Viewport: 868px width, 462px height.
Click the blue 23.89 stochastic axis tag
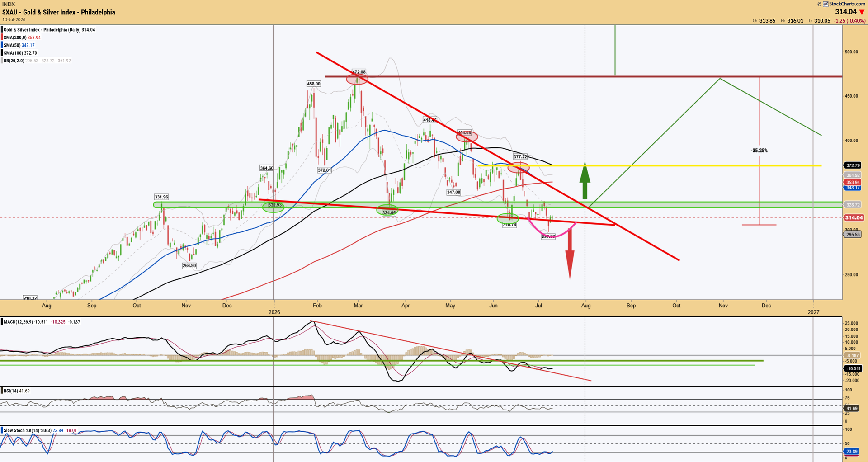coord(851,452)
